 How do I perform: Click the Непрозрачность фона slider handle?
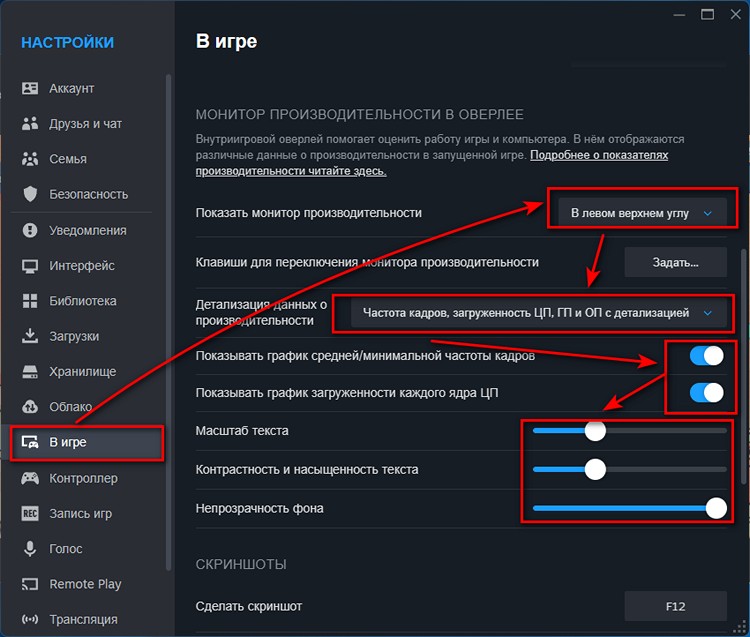click(716, 508)
